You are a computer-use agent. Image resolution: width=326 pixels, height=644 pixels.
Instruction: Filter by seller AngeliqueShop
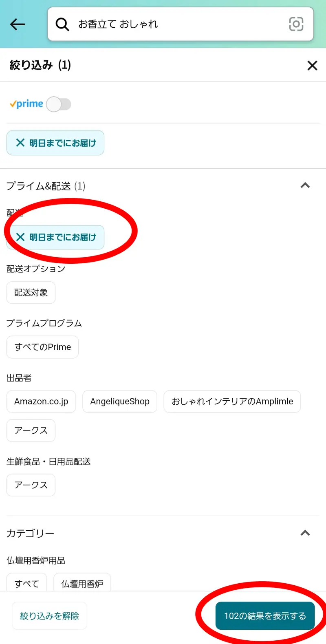coord(120,401)
